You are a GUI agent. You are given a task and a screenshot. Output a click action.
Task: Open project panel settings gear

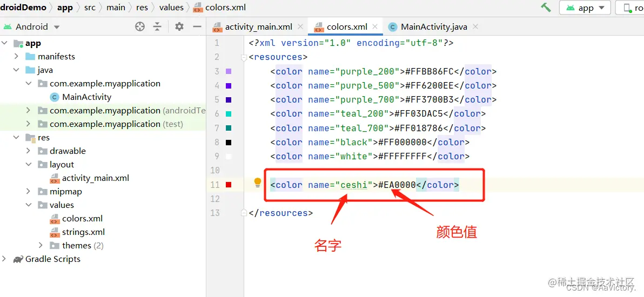[x=179, y=26]
